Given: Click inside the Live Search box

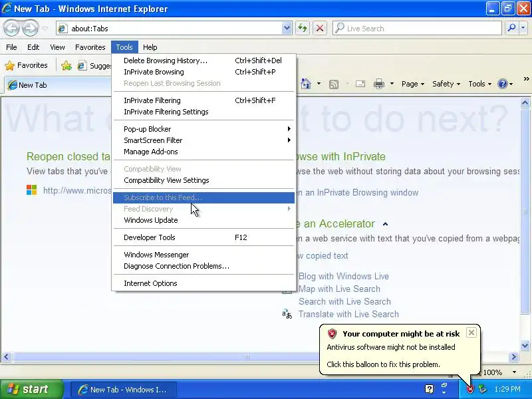Looking at the screenshot, I should click(417, 29).
